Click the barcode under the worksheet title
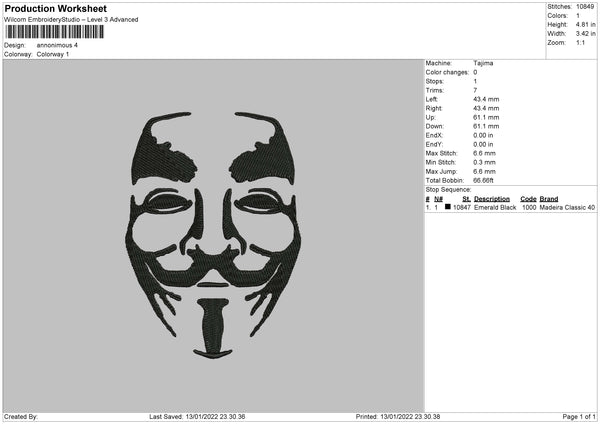This screenshot has width=600, height=424. click(54, 31)
